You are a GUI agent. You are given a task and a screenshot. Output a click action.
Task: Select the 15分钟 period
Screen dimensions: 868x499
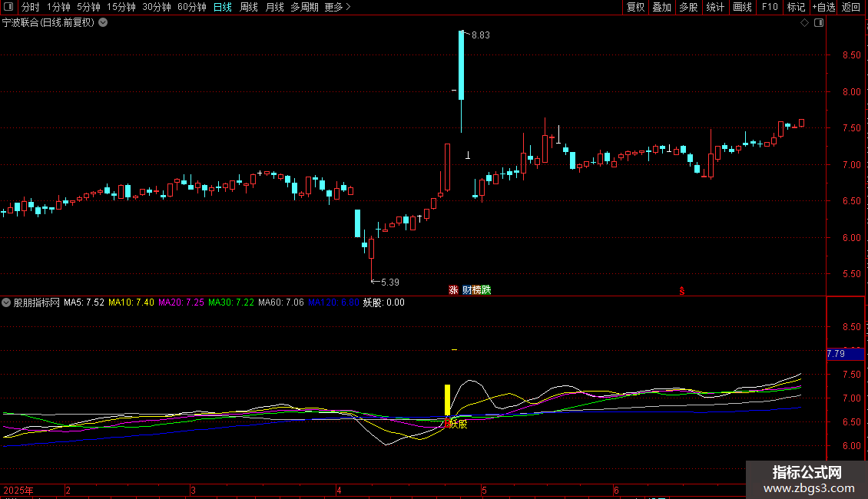click(x=121, y=7)
